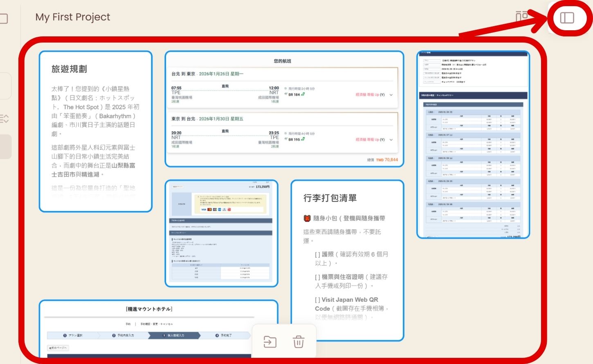Viewport: 593px width, 364px height.
Task: Check the 護照 checkbox in packing list
Action: [318, 254]
